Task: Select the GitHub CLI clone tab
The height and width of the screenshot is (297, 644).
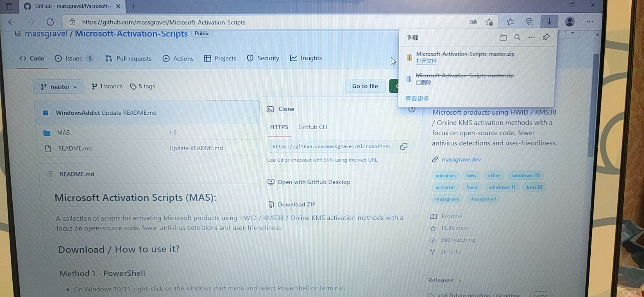Action: (x=313, y=127)
